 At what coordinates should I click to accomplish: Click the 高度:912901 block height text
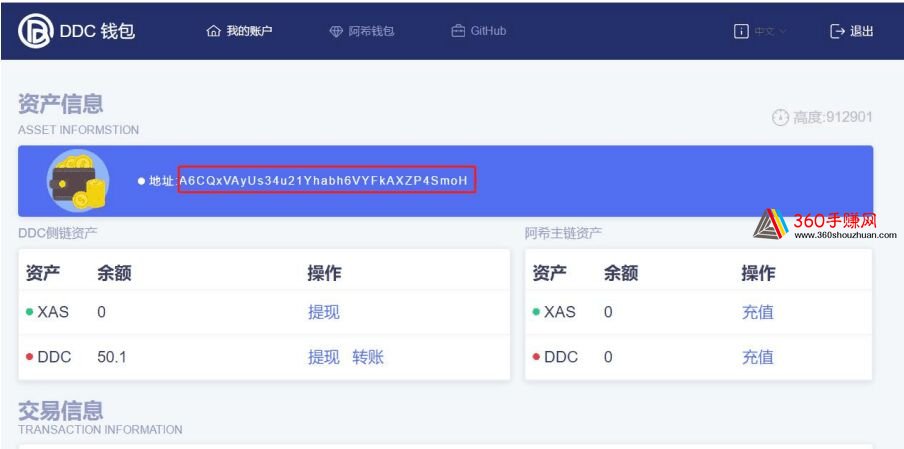832,118
